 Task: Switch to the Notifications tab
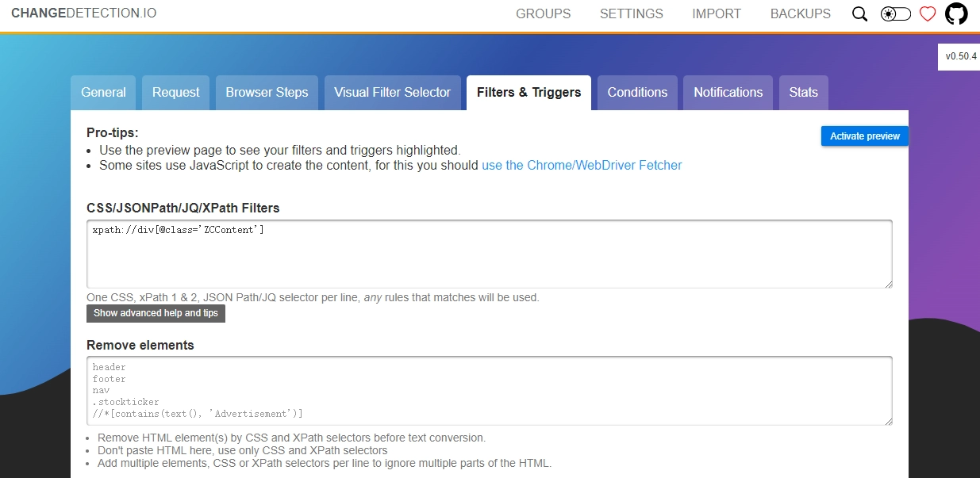point(728,93)
